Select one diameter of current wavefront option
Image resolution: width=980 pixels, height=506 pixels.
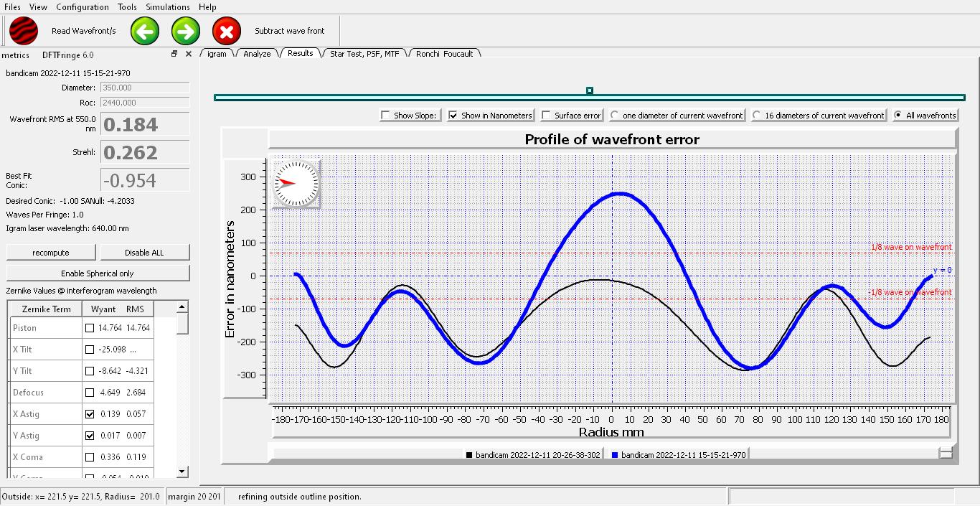(x=615, y=115)
